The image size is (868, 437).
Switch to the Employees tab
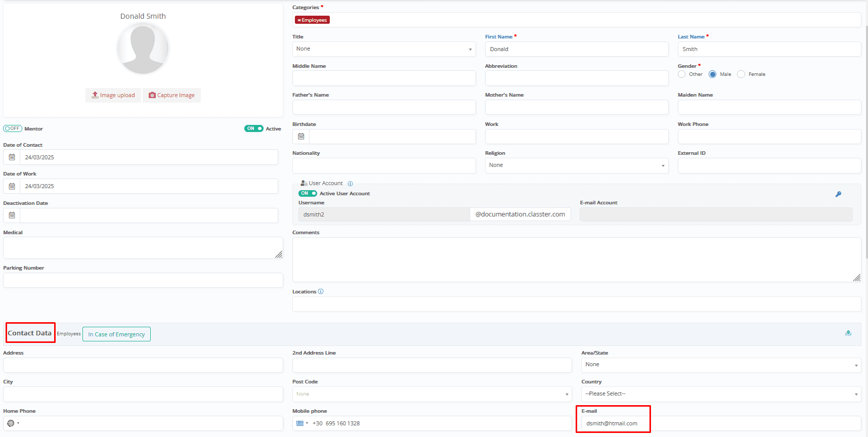pyautogui.click(x=69, y=334)
